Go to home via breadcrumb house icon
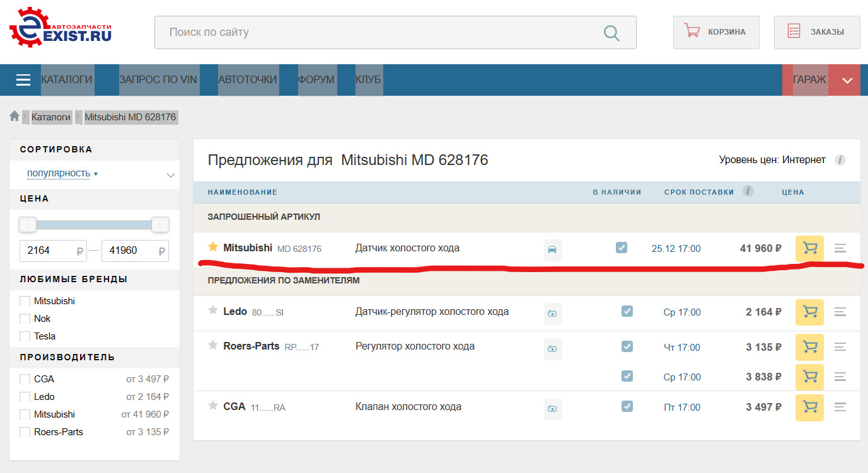868x473 pixels. (x=14, y=117)
